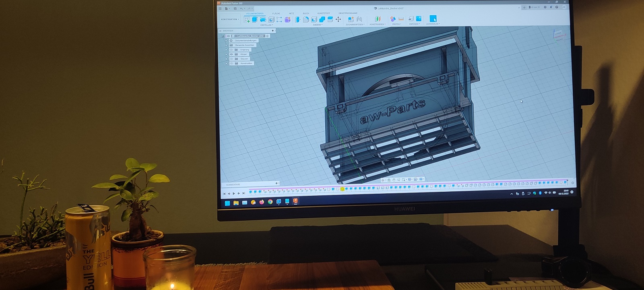644x290 pixels.
Task: Expand the Skizzen node
Action: (x=227, y=59)
